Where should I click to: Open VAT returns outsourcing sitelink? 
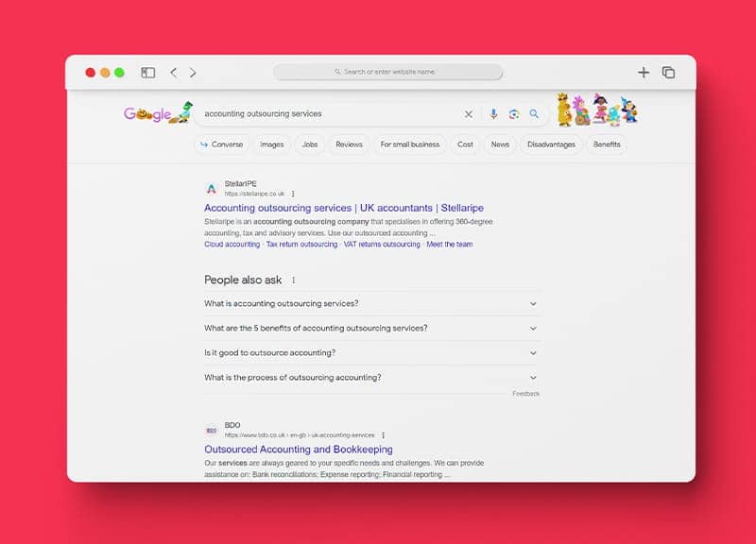(x=382, y=245)
